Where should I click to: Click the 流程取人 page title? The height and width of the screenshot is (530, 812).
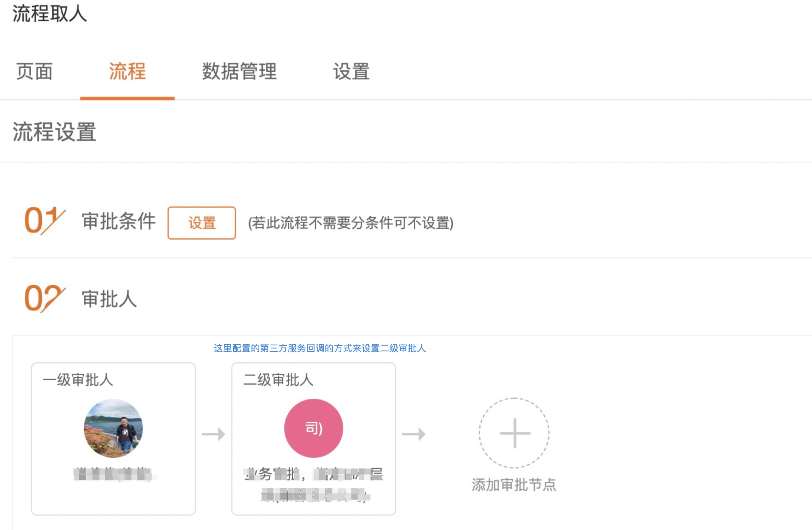pos(50,14)
